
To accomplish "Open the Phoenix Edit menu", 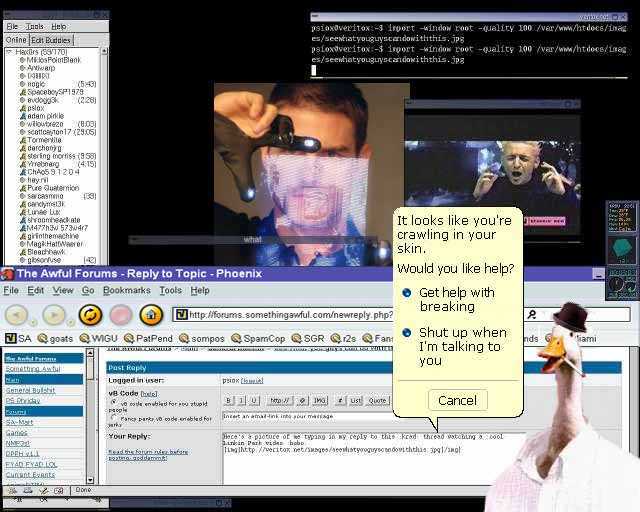I will point(36,290).
